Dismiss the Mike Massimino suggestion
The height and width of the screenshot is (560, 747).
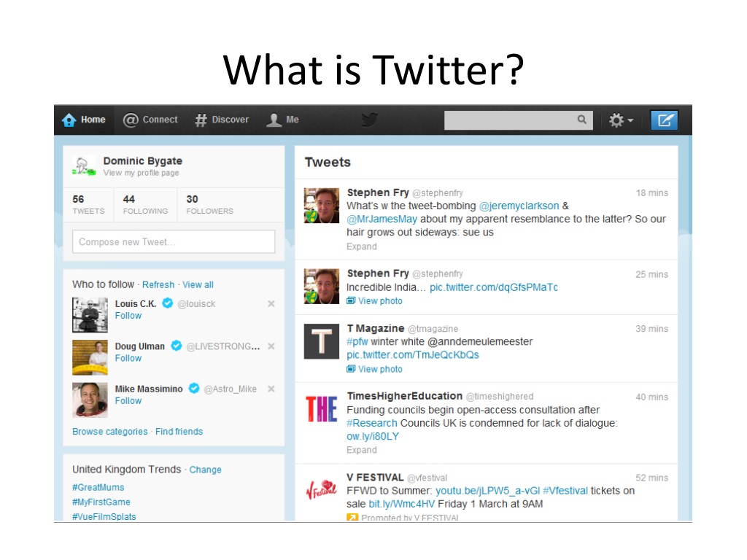[x=271, y=389]
